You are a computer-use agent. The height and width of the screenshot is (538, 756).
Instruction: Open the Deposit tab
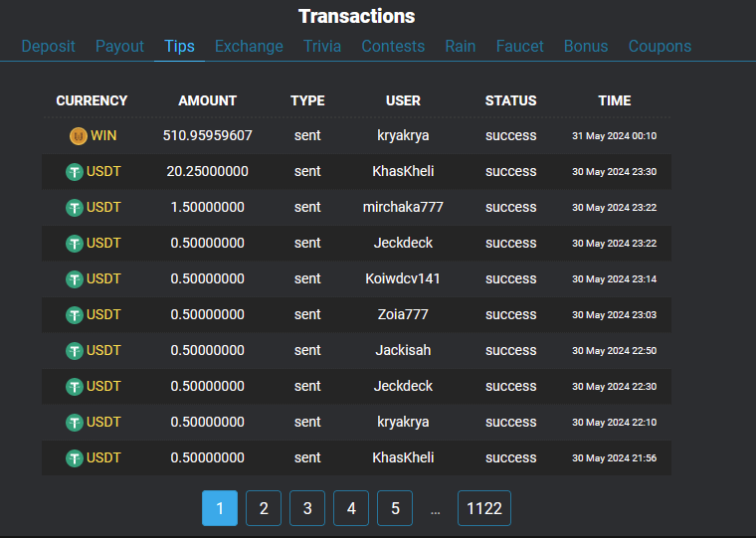[x=48, y=46]
